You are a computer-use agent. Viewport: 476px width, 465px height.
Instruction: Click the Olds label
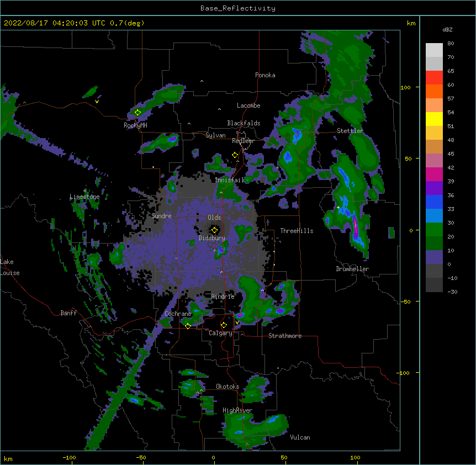point(214,218)
